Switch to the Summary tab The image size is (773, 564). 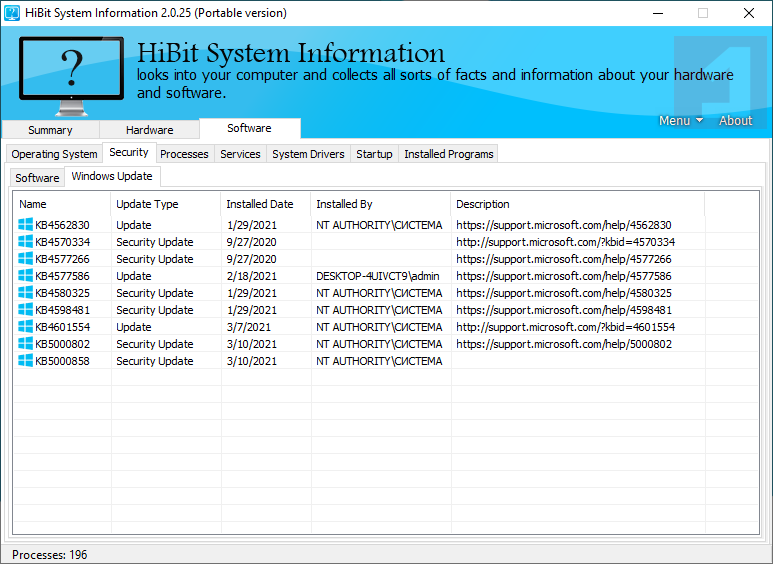point(50,130)
